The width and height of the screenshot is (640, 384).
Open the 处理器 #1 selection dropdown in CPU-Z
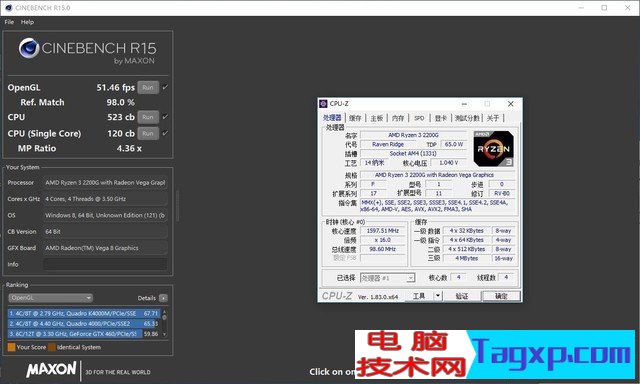coord(387,278)
